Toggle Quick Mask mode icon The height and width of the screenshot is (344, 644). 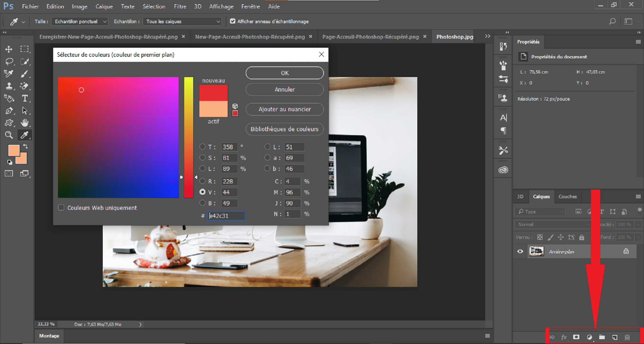(9, 173)
